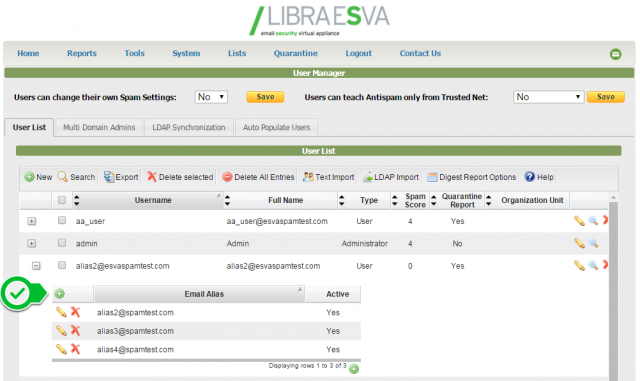Image resolution: width=640 pixels, height=381 pixels.
Task: Edit alias2@esvaspamtest.com user pencil icon
Action: pyautogui.click(x=579, y=265)
